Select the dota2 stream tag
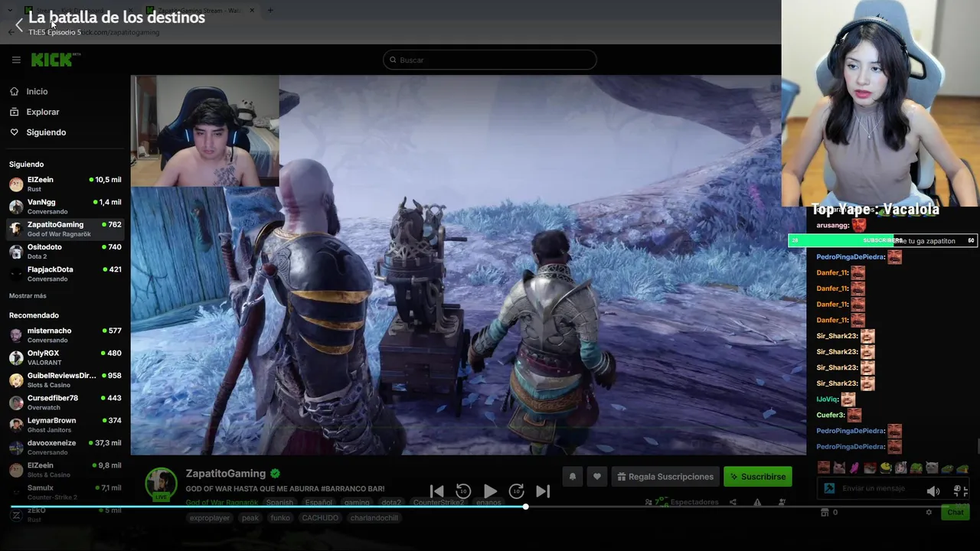Image resolution: width=980 pixels, height=551 pixels. (391, 503)
